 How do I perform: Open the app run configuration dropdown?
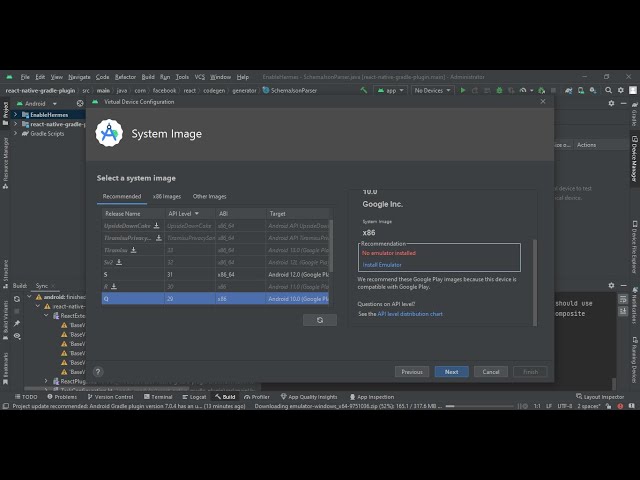pyautogui.click(x=390, y=90)
